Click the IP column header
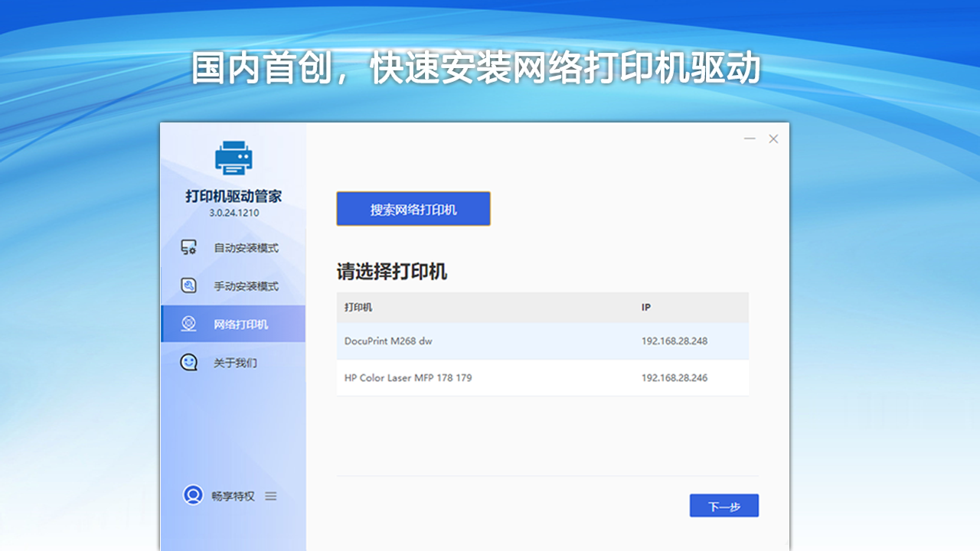Viewport: 980px width, 551px height. tap(645, 307)
